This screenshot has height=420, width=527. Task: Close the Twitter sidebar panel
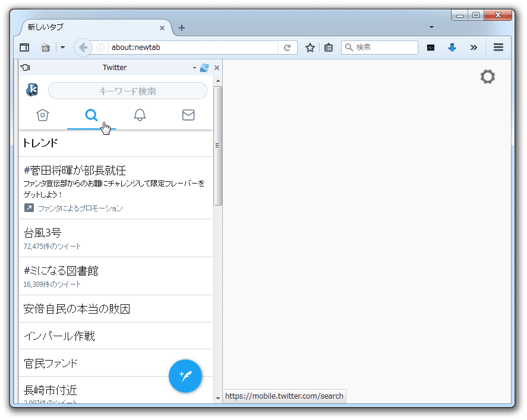tap(217, 68)
